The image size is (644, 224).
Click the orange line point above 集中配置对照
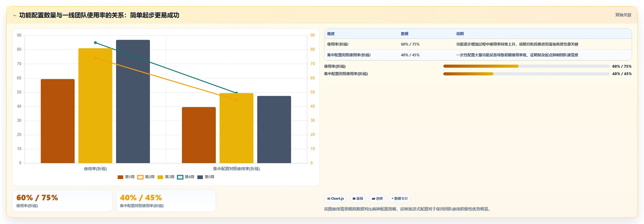click(x=236, y=100)
